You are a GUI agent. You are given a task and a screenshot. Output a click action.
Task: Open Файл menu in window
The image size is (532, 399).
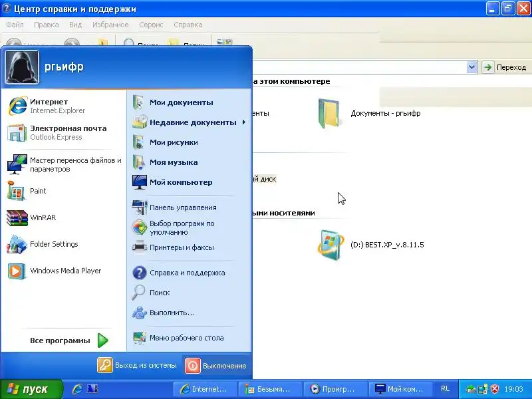15,25
